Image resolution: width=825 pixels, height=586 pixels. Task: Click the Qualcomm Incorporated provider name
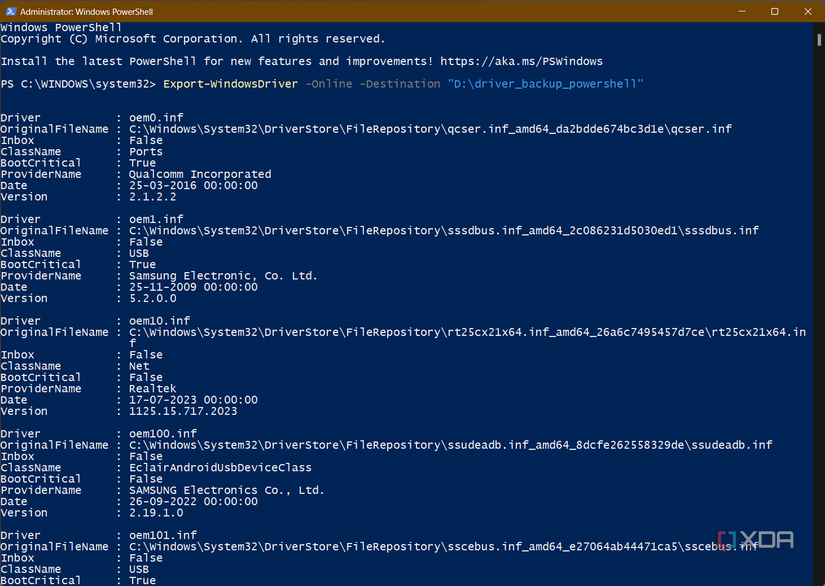pos(198,174)
